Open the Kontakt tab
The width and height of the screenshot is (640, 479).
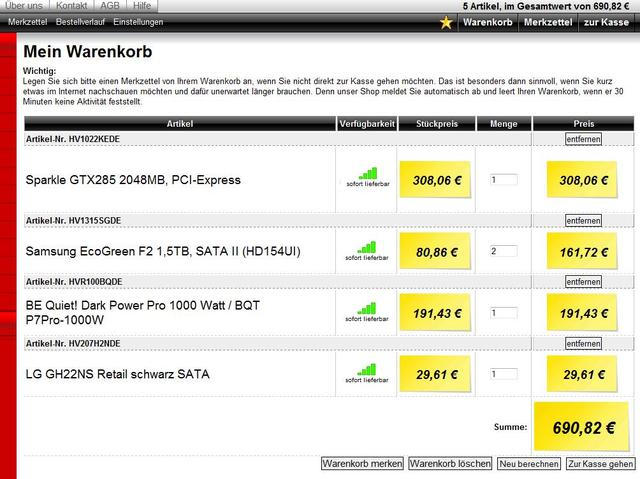(72, 6)
